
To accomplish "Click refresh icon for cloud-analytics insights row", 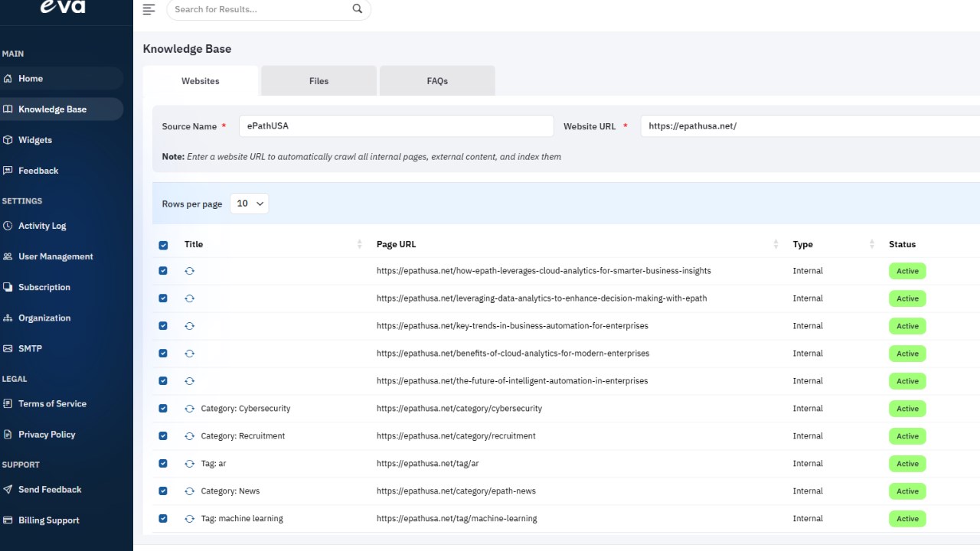I will point(190,271).
